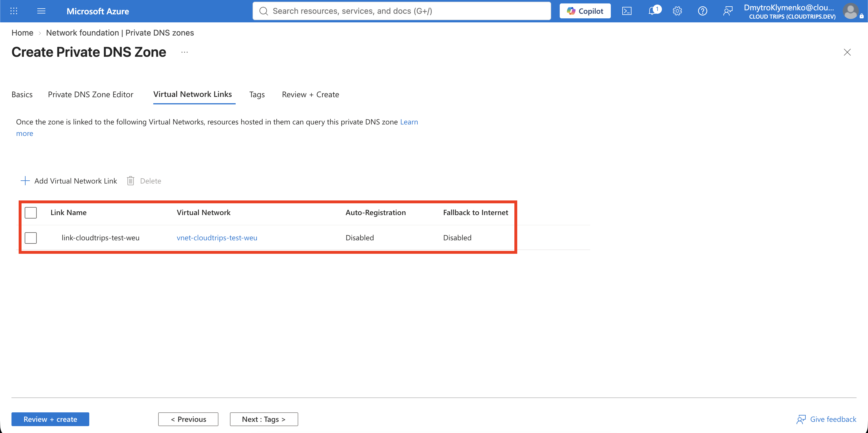The height and width of the screenshot is (433, 868).
Task: Click Next : Tags button
Action: 264,419
